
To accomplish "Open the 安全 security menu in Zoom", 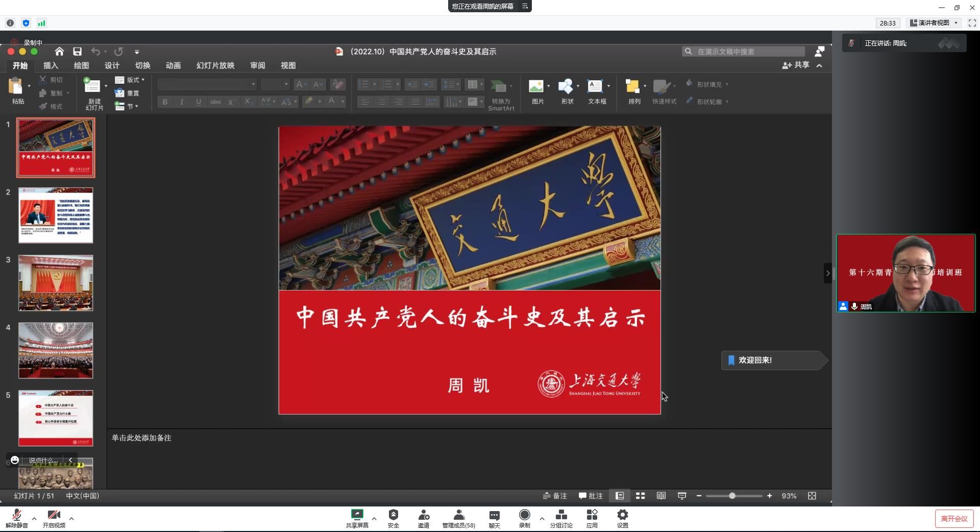I will pos(393,519).
